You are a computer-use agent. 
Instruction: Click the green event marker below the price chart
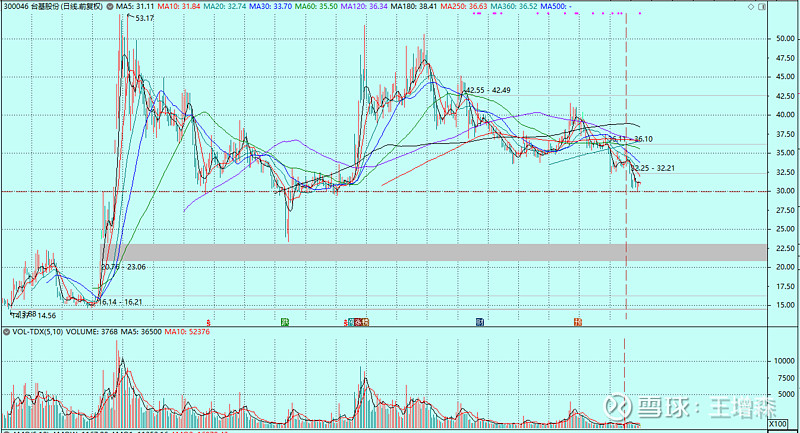click(285, 322)
